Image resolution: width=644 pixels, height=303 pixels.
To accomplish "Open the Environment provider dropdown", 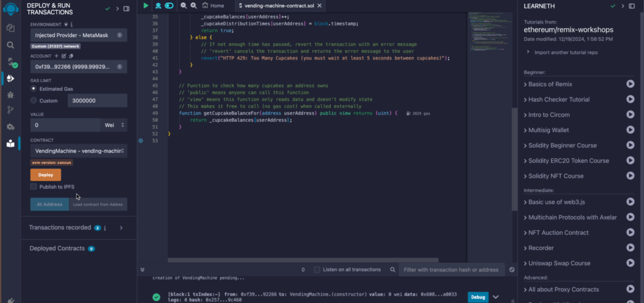I will coord(78,35).
